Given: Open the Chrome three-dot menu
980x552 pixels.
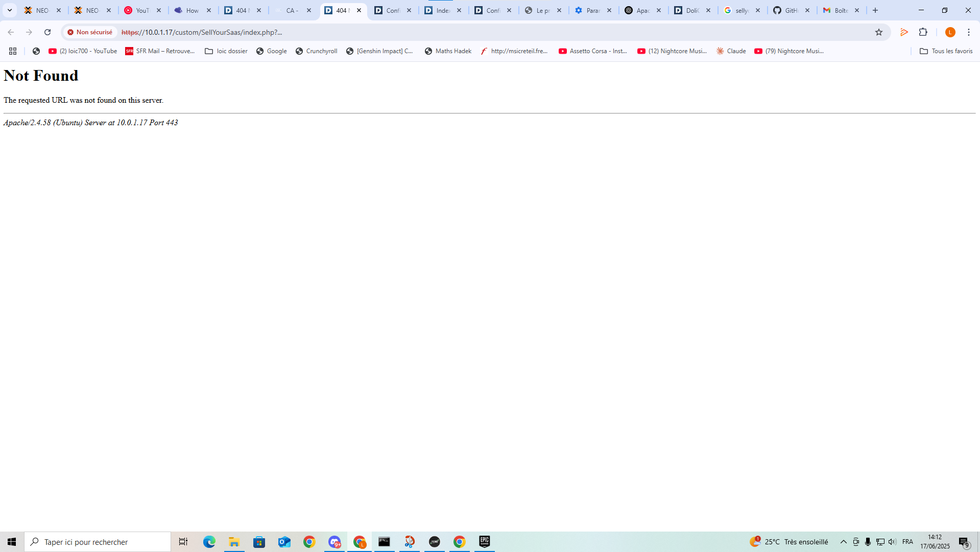Looking at the screenshot, I should [969, 32].
